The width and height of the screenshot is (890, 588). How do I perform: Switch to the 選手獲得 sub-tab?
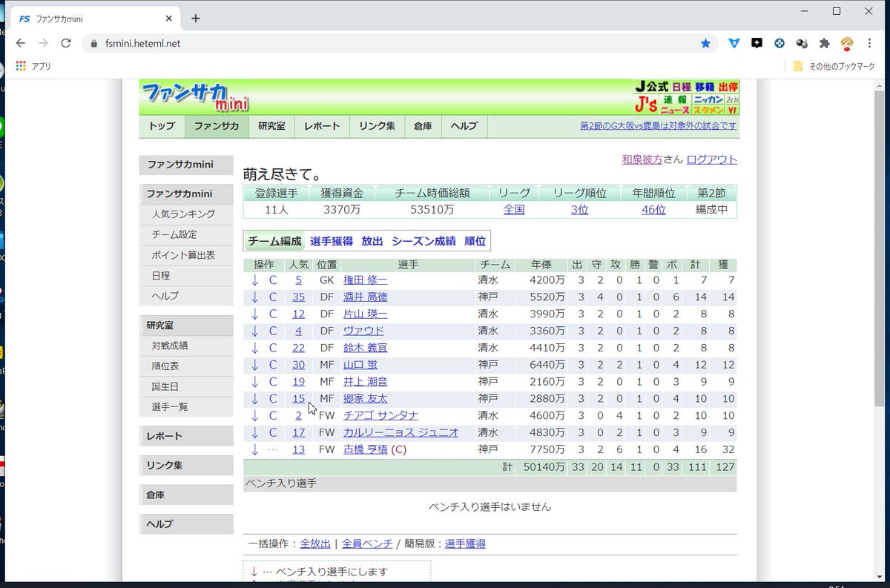(332, 241)
